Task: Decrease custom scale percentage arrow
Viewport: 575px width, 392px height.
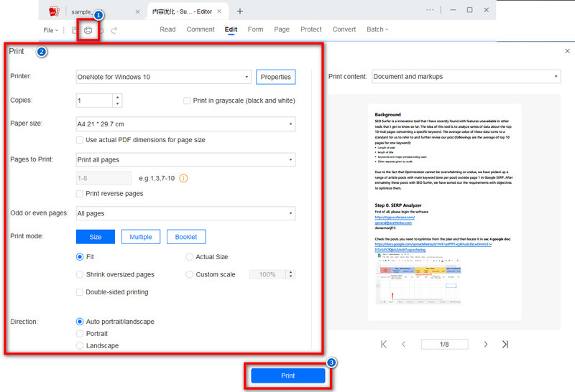Action: 291,276
